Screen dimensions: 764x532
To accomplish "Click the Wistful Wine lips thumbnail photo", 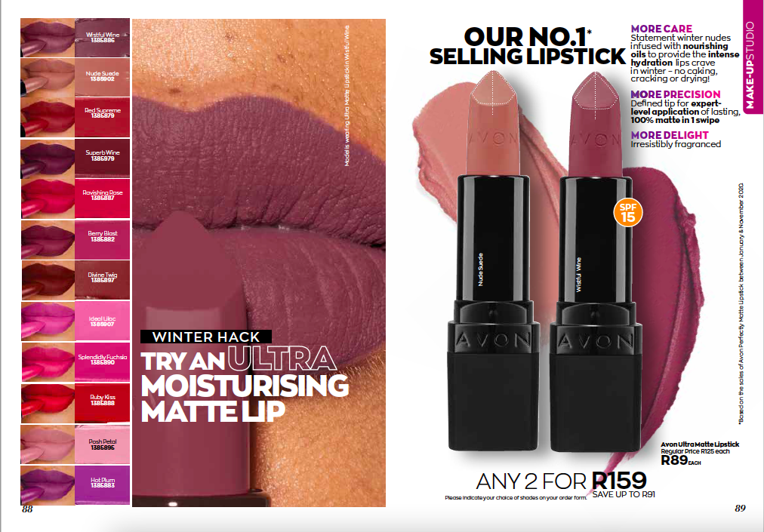I will pos(48,38).
